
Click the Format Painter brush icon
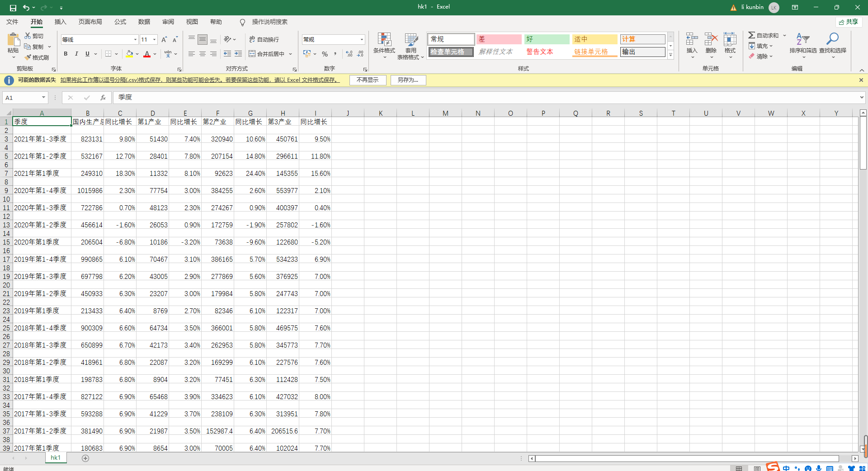[28, 57]
